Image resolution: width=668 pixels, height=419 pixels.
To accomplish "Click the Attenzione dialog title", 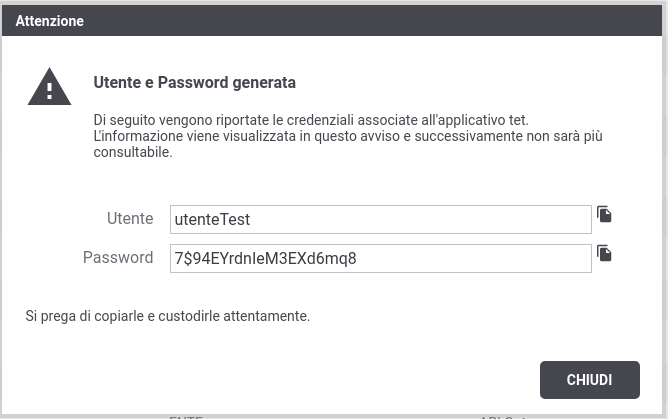I will tap(49, 21).
